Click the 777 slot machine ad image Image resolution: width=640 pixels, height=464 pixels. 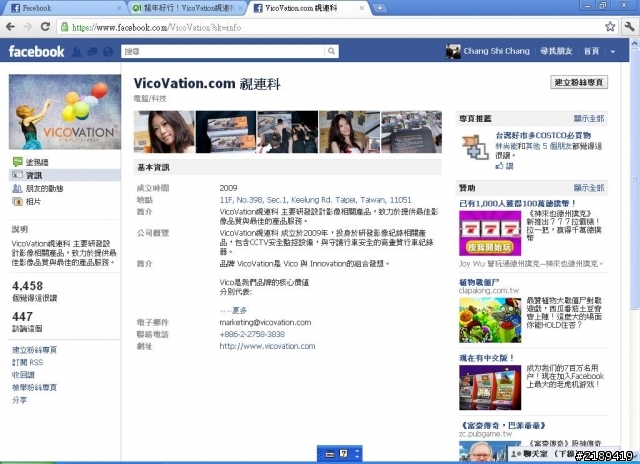point(490,233)
